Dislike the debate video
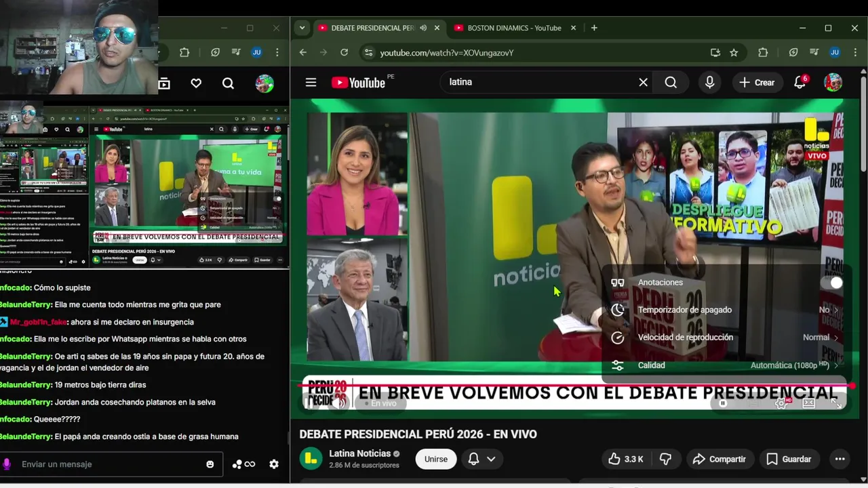This screenshot has height=488, width=868. click(x=665, y=459)
